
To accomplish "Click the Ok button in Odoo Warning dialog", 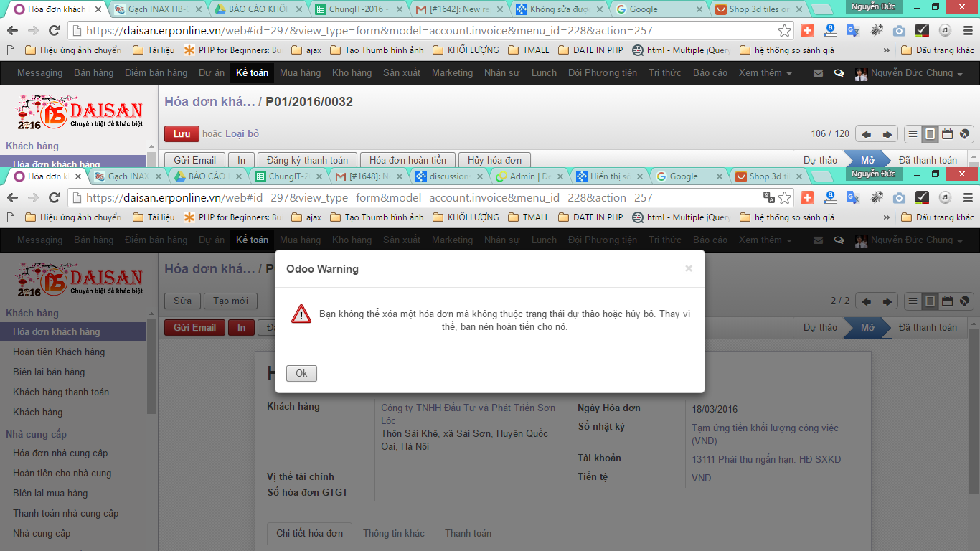I will (x=301, y=373).
